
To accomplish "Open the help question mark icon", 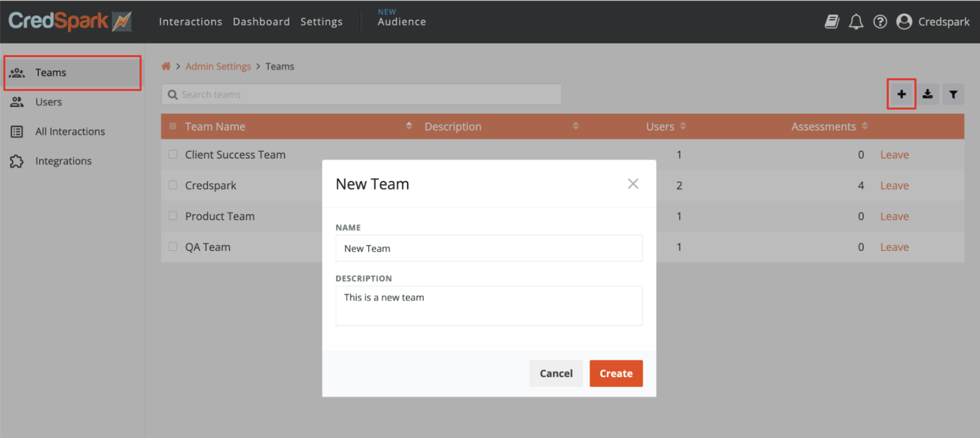I will 880,21.
